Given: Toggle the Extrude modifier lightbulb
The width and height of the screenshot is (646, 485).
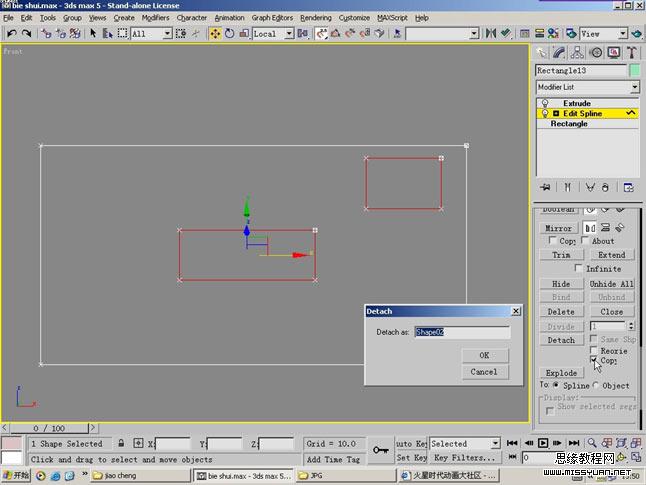Looking at the screenshot, I should pos(545,103).
